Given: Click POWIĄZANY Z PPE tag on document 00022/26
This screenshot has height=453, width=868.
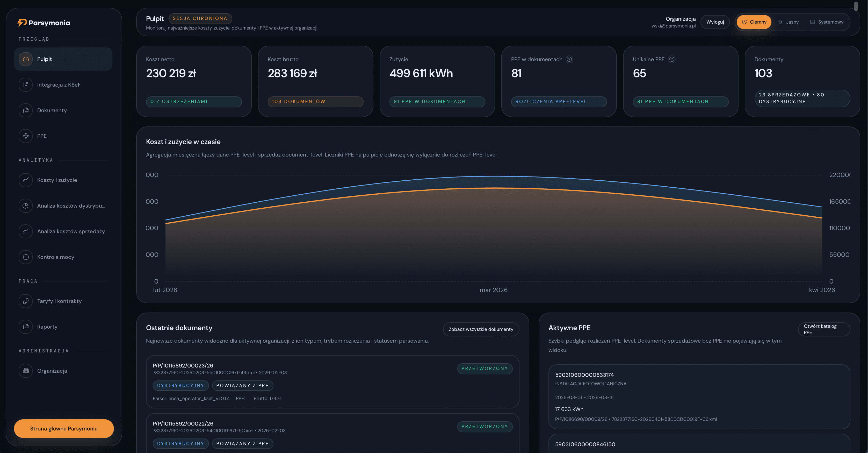Looking at the screenshot, I should 242,444.
